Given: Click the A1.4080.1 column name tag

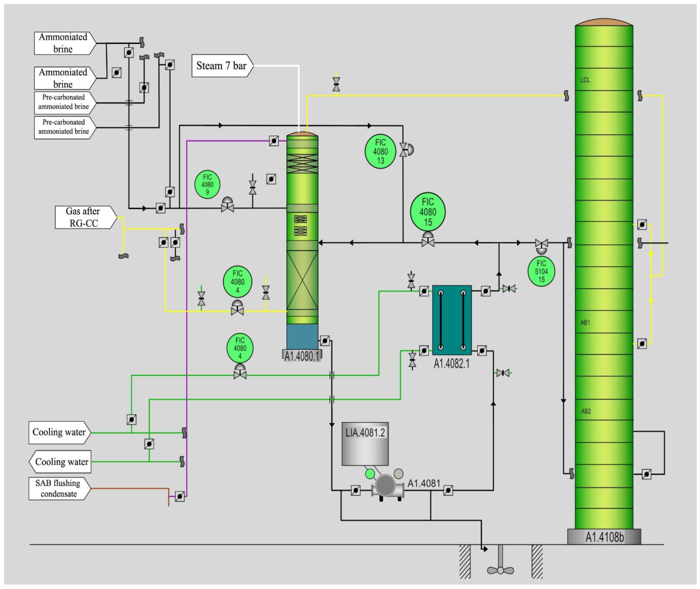Looking at the screenshot, I should (x=302, y=356).
